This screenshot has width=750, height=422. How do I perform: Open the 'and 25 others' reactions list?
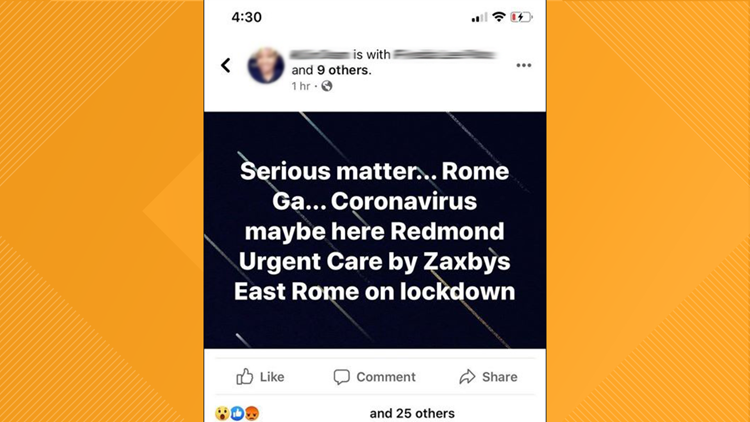click(x=412, y=413)
